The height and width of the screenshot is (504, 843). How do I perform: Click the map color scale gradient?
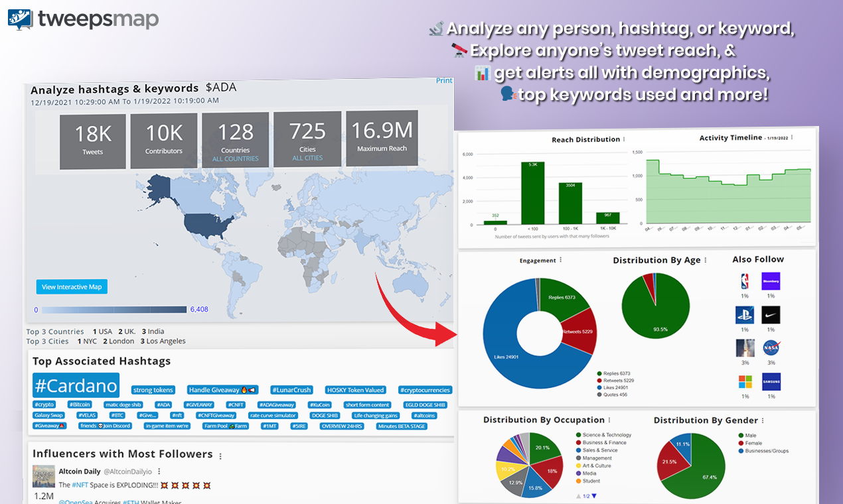tap(113, 309)
